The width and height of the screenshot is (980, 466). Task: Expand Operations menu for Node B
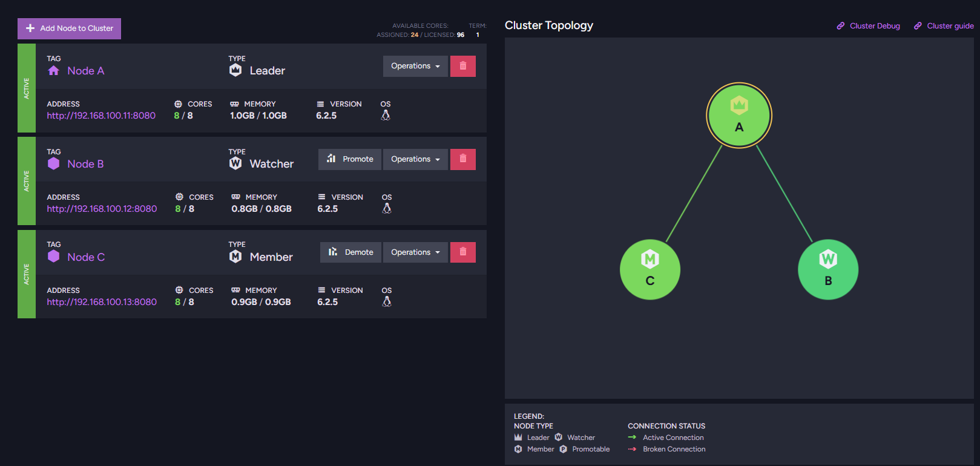(x=415, y=159)
